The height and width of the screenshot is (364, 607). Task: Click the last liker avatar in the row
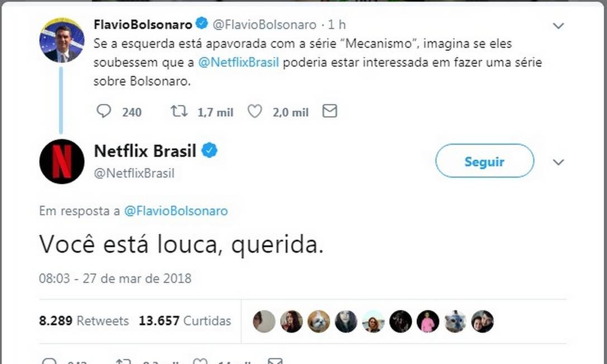[482, 322]
